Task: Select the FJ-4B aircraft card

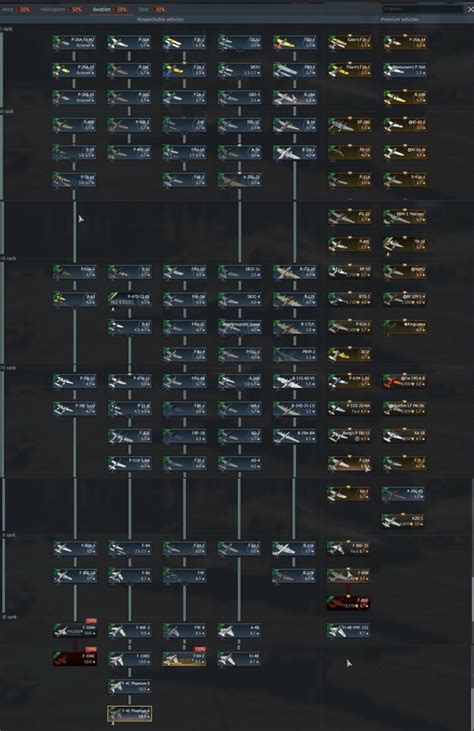Action: [240, 658]
